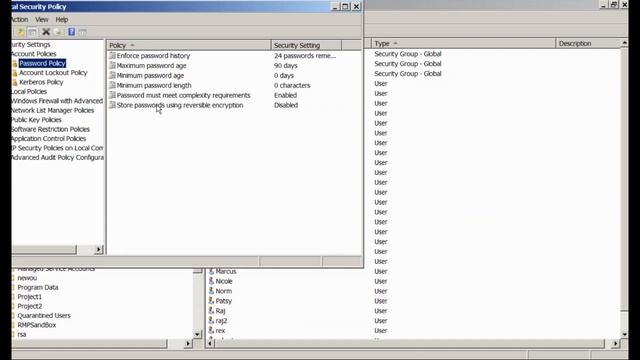The image size is (640, 360).
Task: Sort by the Policy column header
Action: 189,45
